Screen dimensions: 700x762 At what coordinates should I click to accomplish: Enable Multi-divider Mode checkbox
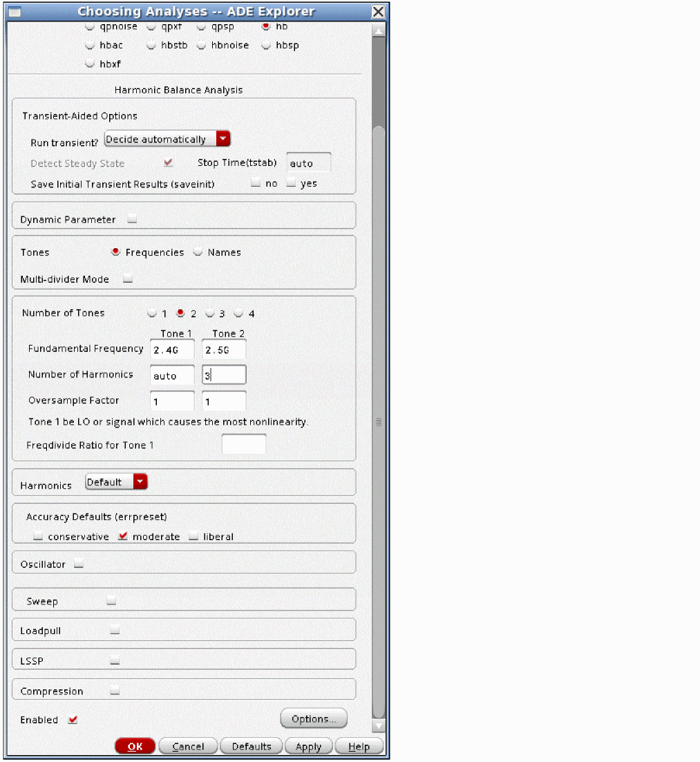click(x=128, y=279)
